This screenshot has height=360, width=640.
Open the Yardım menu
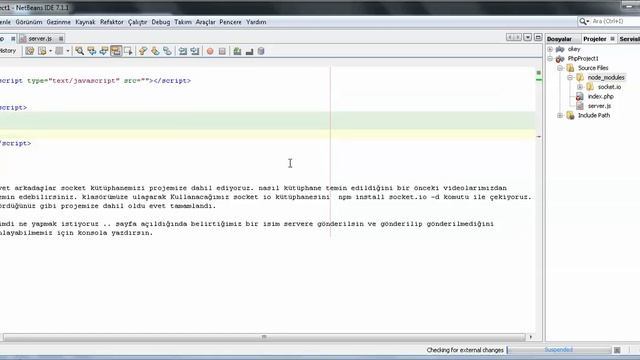(256, 22)
